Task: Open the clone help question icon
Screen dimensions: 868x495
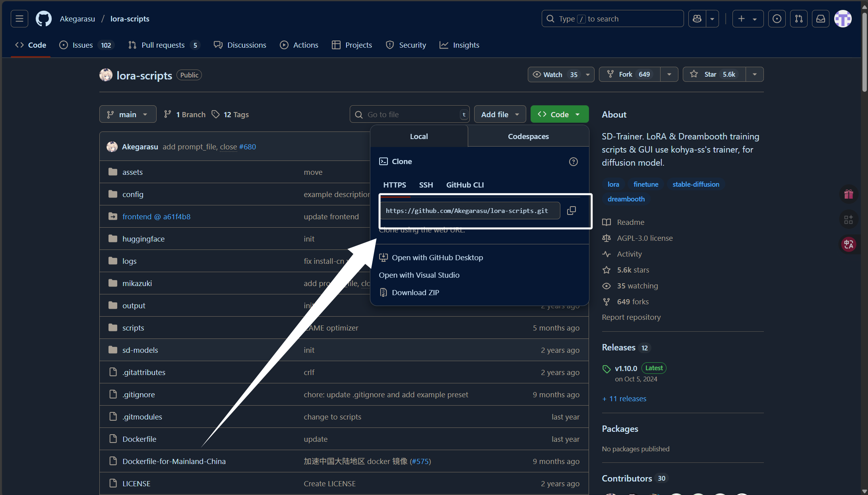Action: point(573,162)
